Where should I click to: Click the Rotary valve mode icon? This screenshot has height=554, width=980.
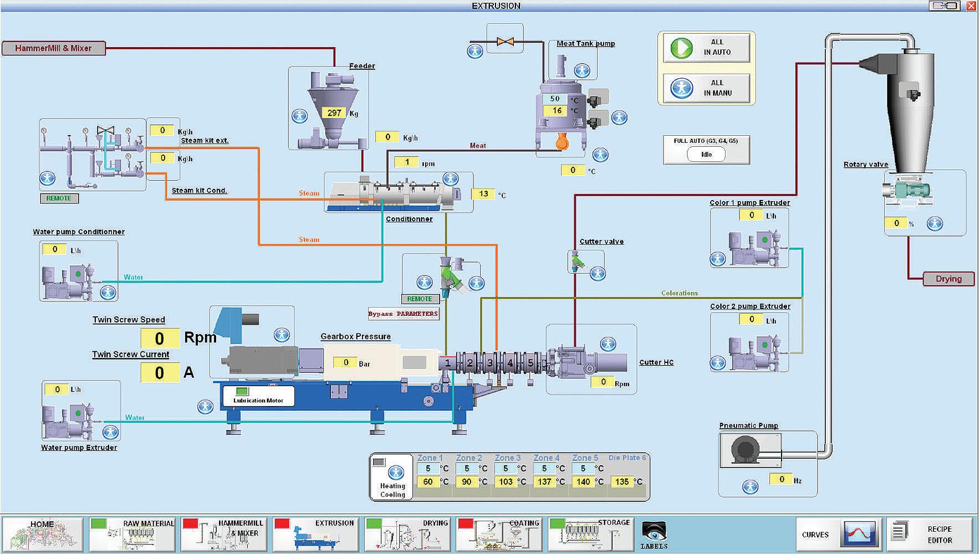935,223
